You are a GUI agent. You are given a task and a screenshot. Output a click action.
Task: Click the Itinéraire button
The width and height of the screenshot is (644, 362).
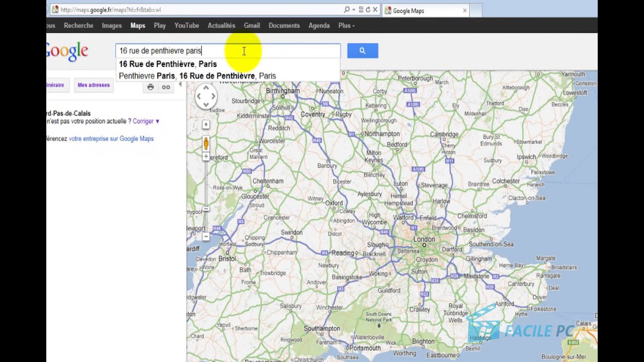[56, 85]
